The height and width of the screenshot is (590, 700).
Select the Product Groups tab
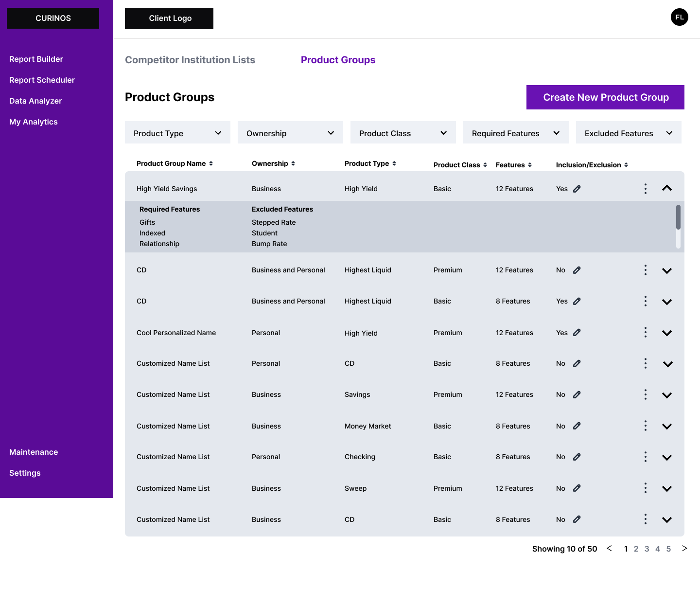338,60
